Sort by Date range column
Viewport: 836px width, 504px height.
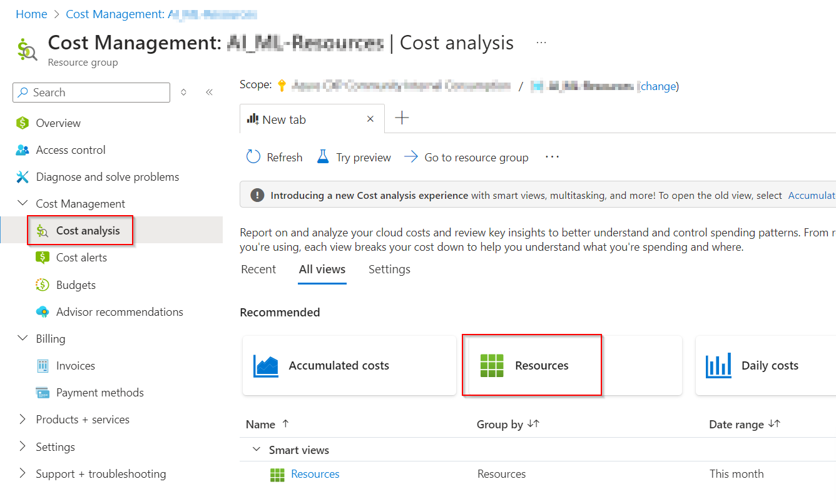(x=745, y=425)
